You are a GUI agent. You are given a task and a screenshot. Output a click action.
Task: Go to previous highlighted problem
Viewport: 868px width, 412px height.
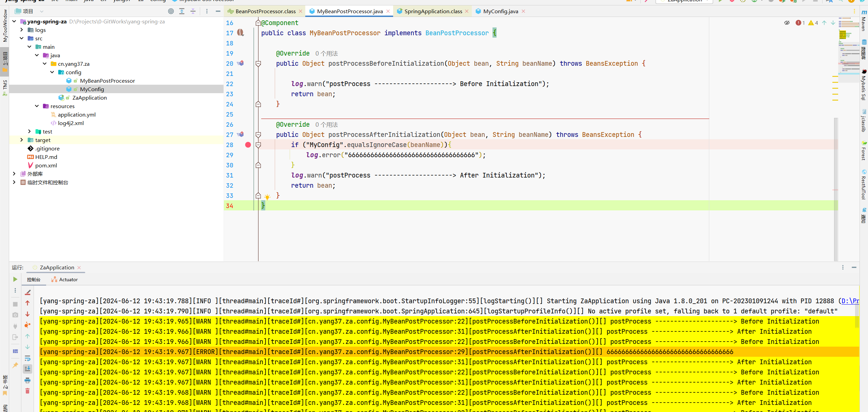click(824, 23)
